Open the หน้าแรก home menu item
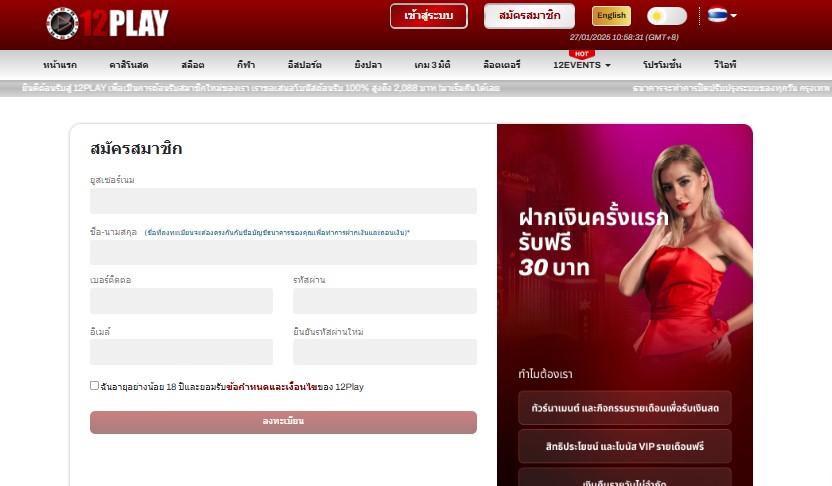 pyautogui.click(x=61, y=64)
